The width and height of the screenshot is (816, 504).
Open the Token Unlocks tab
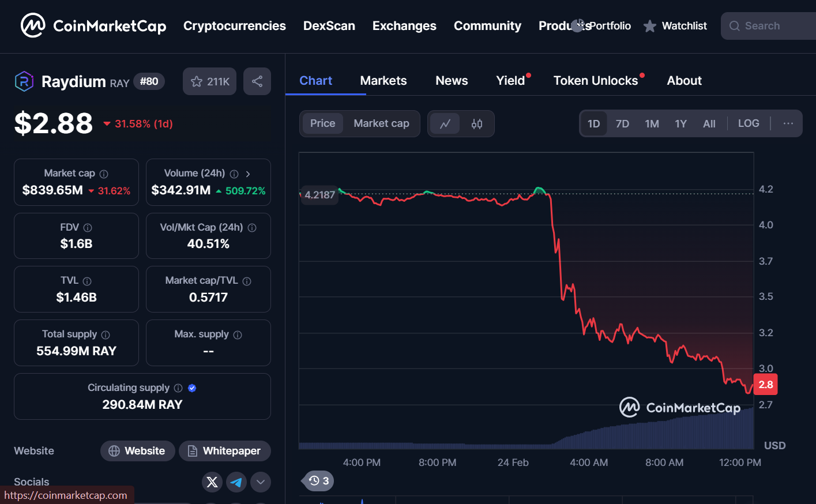click(x=596, y=81)
